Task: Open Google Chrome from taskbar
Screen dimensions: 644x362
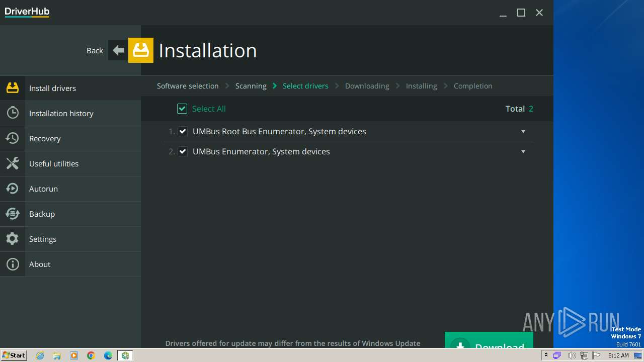Action: (x=91, y=355)
